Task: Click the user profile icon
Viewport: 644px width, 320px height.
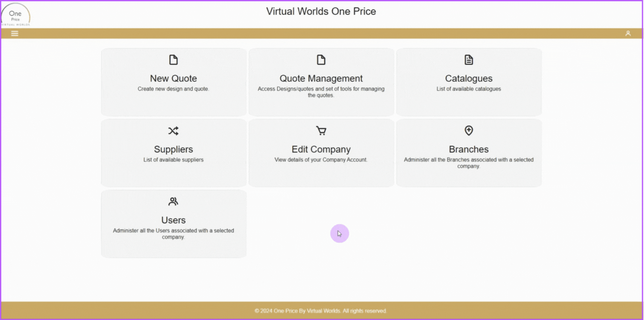Action: [x=628, y=33]
